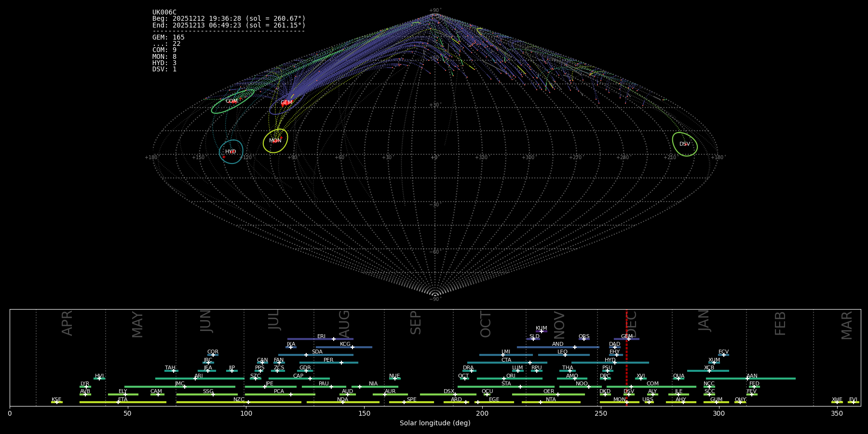This screenshot has height=434, width=868.
Task: Click the 'Solar longitude (deg)' axis label
Action: (435, 423)
